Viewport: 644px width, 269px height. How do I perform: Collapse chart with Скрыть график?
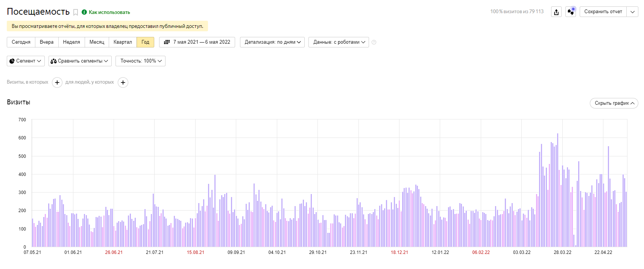point(614,103)
